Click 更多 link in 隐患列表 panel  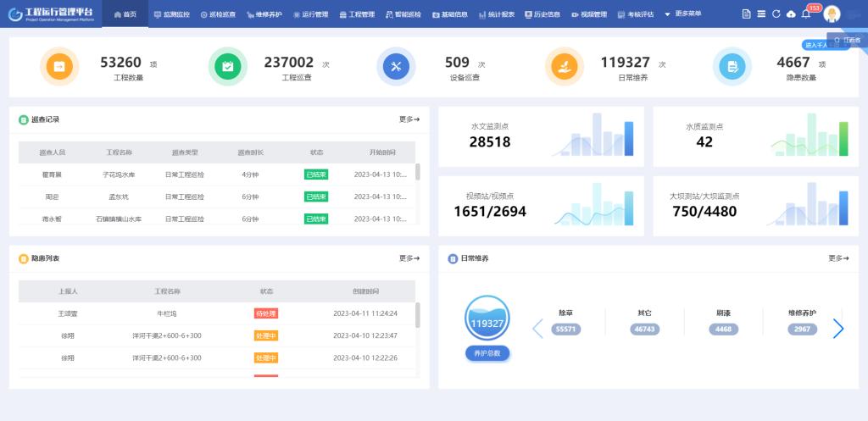click(x=409, y=258)
